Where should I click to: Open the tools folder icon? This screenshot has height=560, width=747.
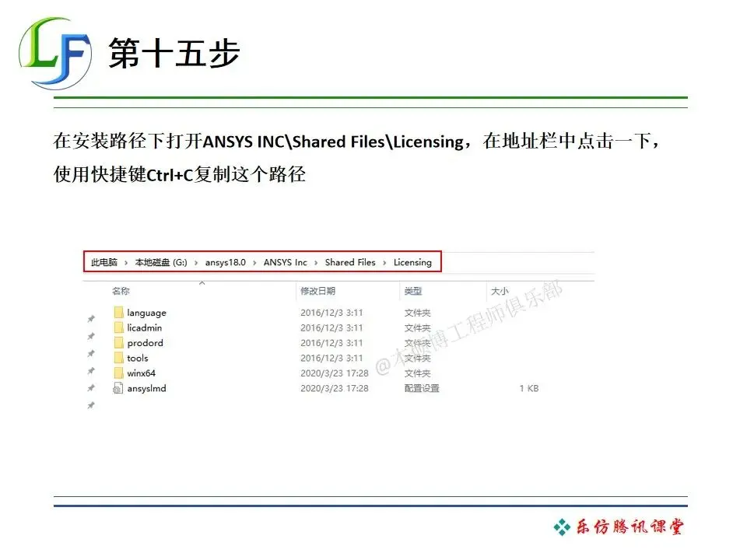click(118, 358)
